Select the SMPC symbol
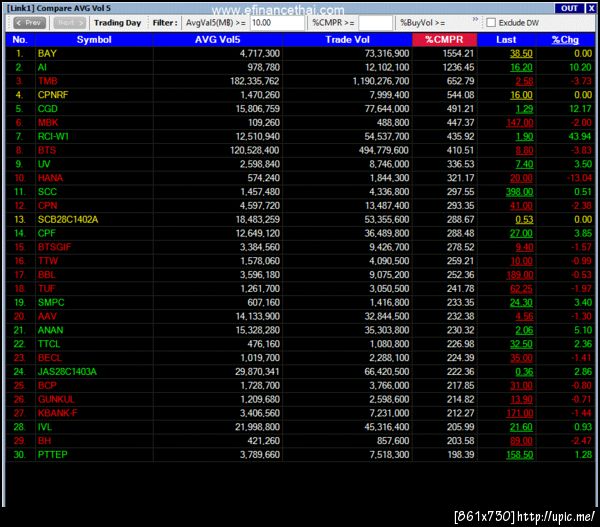Screen dimensions: 600x527 click(x=51, y=302)
